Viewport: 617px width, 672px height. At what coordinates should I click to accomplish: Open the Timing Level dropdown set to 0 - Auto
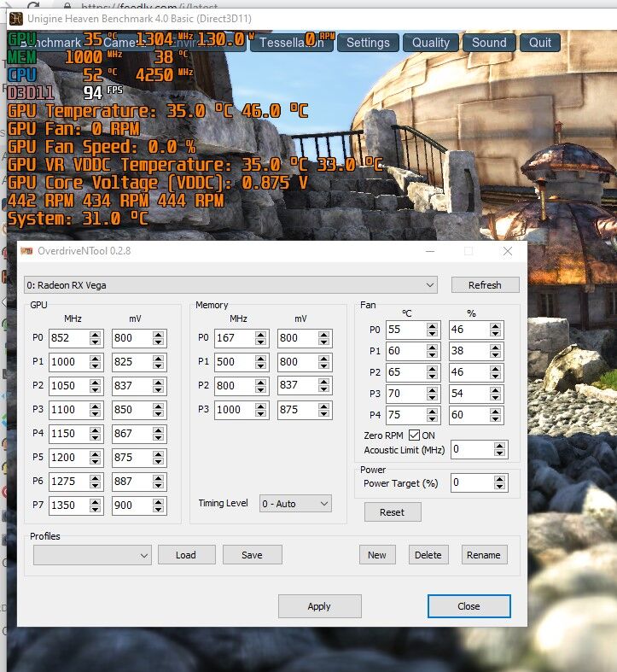tap(295, 504)
